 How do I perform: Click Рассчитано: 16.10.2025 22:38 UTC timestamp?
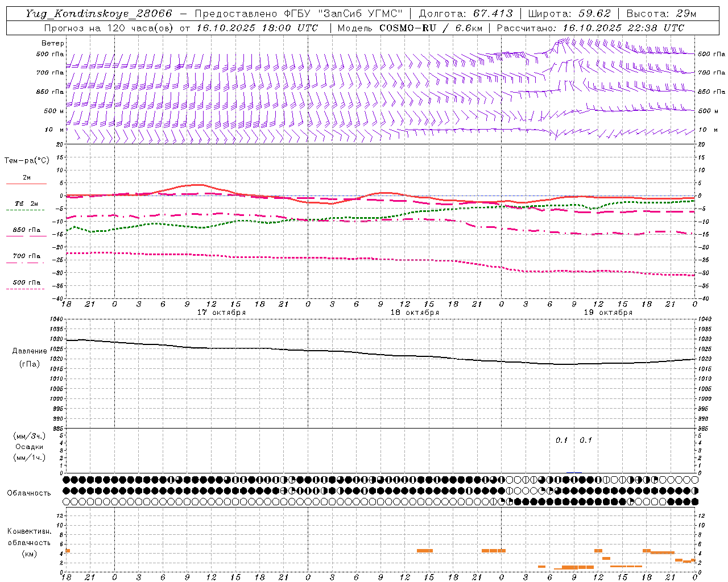click(590, 28)
